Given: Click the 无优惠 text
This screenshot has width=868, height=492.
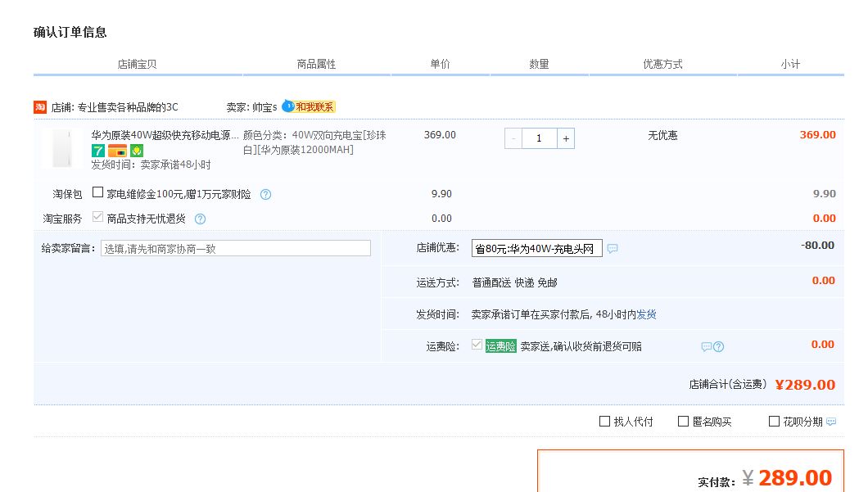Looking at the screenshot, I should click(662, 136).
